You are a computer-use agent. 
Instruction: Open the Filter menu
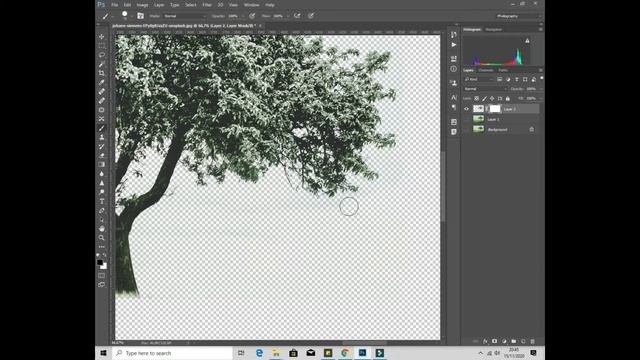(x=207, y=5)
